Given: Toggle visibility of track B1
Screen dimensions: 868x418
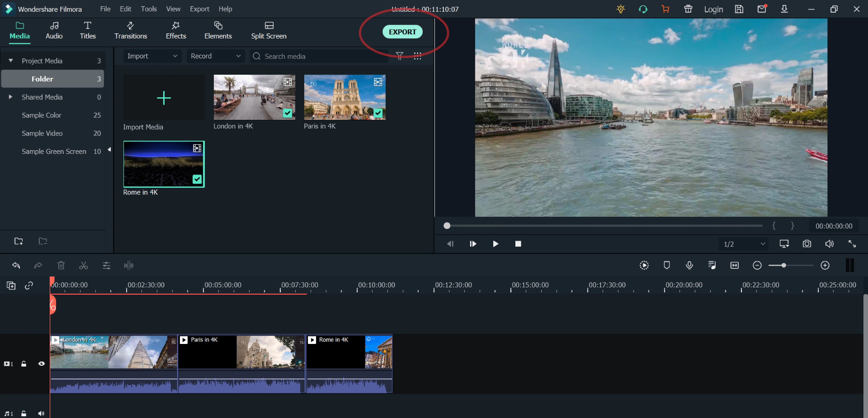Looking at the screenshot, I should (x=41, y=364).
